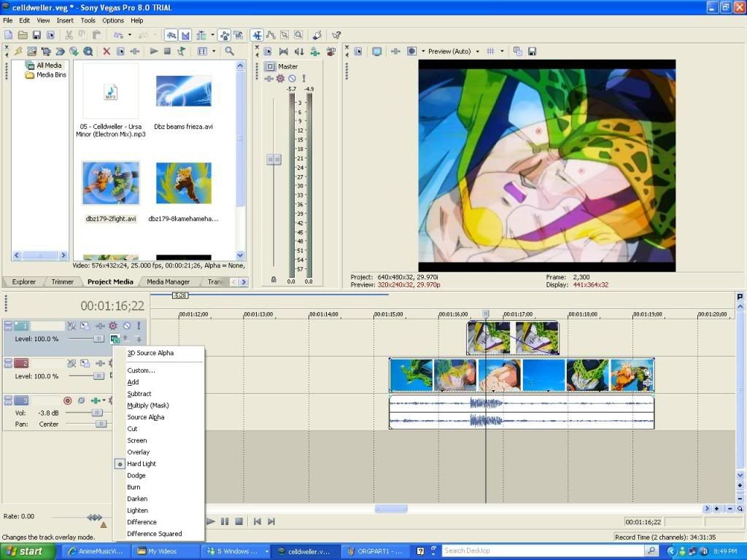The width and height of the screenshot is (747, 560).
Task: Adjust the Master volume fader
Action: (x=274, y=159)
